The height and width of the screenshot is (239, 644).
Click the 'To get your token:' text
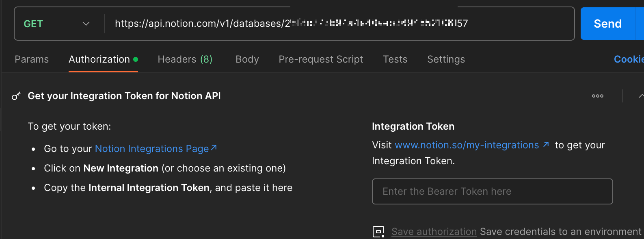coord(69,126)
